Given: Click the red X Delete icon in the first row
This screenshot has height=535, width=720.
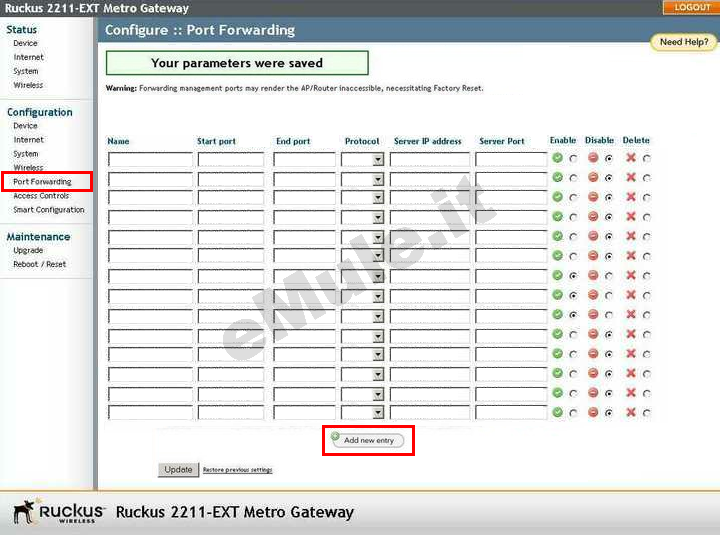Looking at the screenshot, I should pyautogui.click(x=631, y=158).
